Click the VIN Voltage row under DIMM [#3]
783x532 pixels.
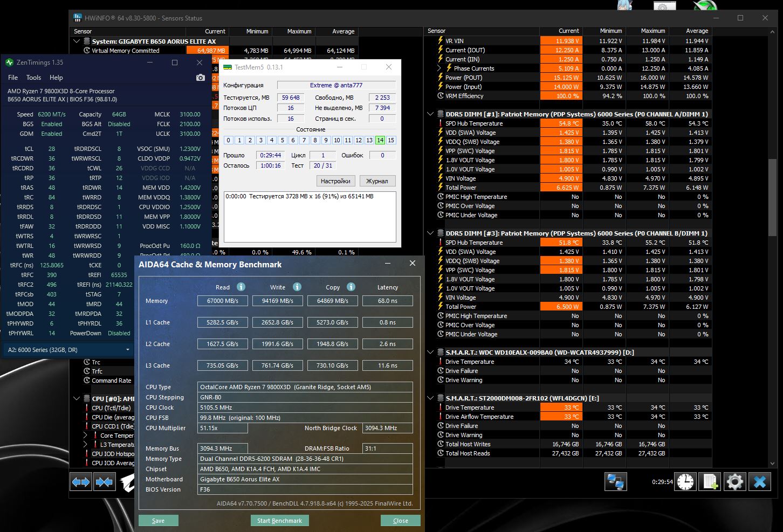pos(572,298)
